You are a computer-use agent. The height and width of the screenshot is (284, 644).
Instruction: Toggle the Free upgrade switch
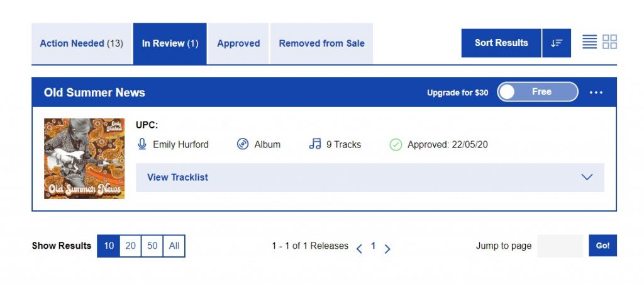[x=537, y=92]
